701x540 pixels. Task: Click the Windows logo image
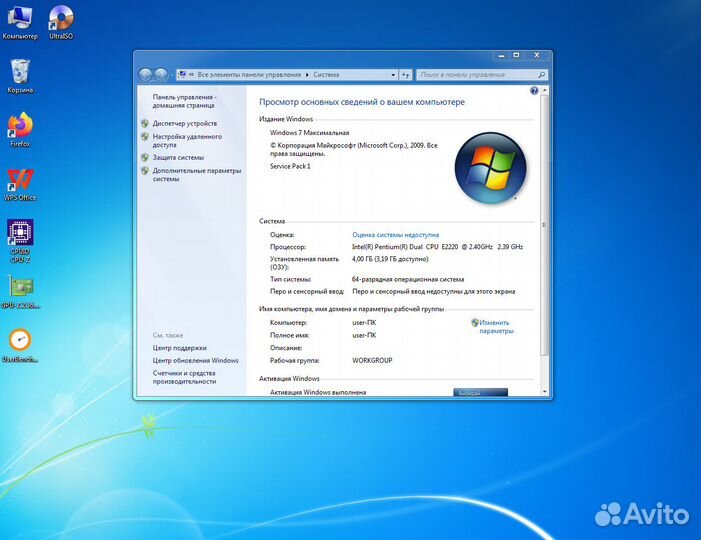[490, 168]
